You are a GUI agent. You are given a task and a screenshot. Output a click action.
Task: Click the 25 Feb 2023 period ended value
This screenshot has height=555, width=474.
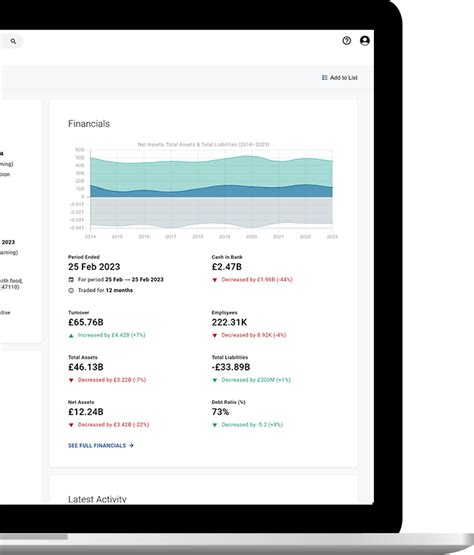(94, 267)
